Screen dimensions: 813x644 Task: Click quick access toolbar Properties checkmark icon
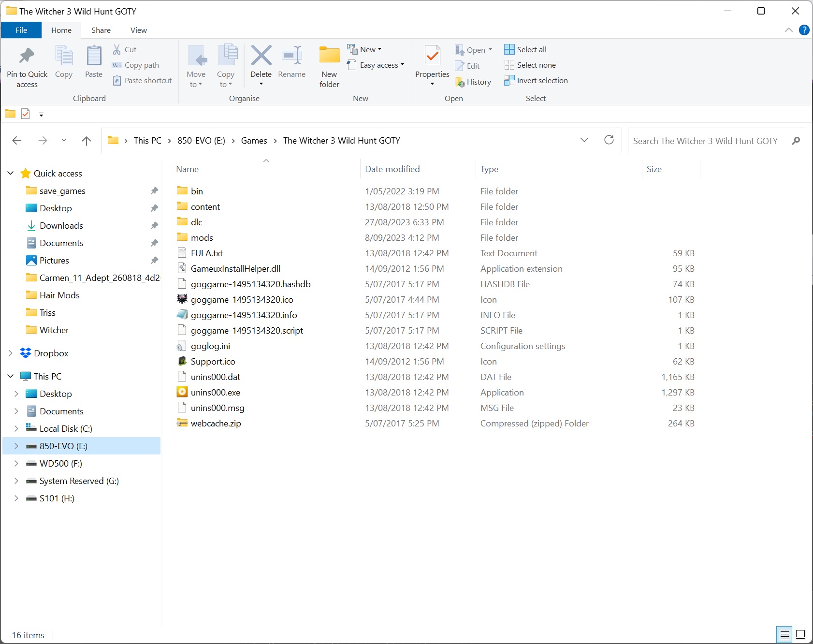(x=26, y=114)
